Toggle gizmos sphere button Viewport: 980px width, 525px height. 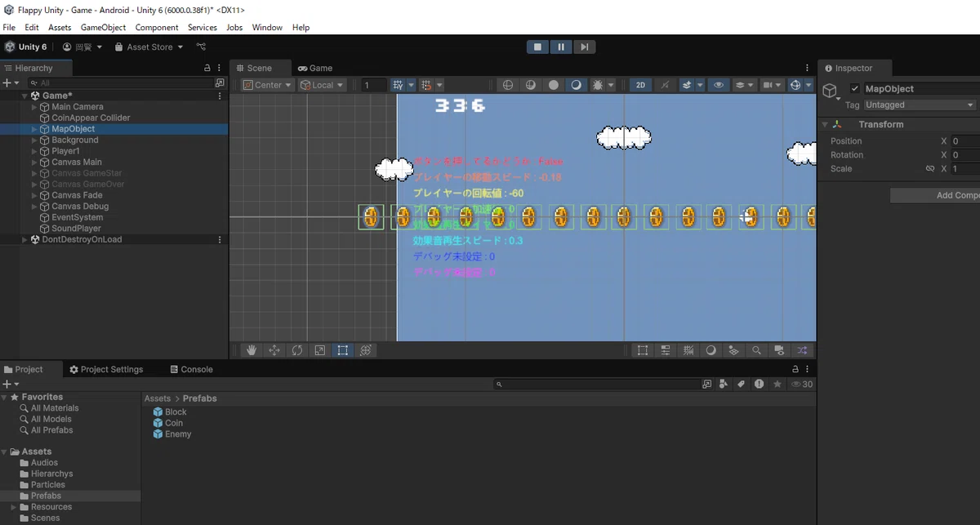(x=795, y=85)
